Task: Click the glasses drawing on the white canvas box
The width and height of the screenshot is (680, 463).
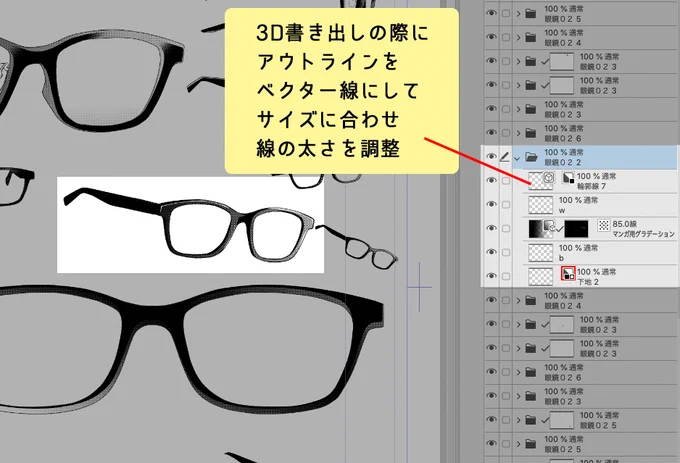Action: click(190, 224)
